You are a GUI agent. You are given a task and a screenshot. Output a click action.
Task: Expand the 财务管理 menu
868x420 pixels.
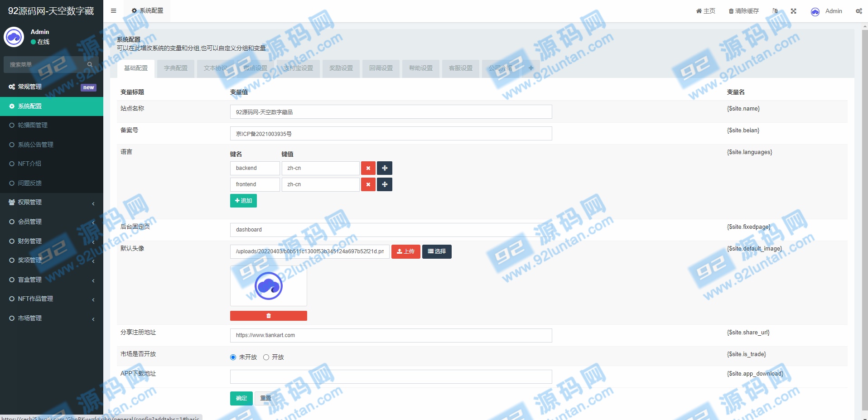point(52,241)
